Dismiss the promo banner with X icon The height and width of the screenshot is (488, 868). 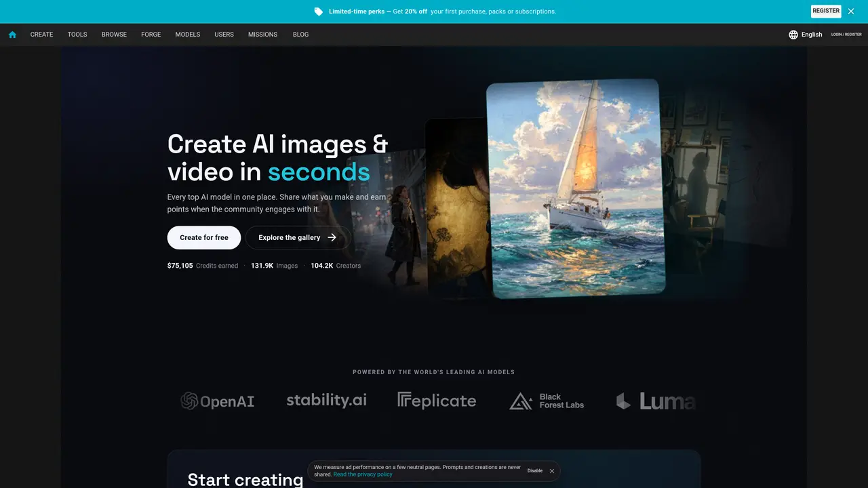click(x=851, y=12)
